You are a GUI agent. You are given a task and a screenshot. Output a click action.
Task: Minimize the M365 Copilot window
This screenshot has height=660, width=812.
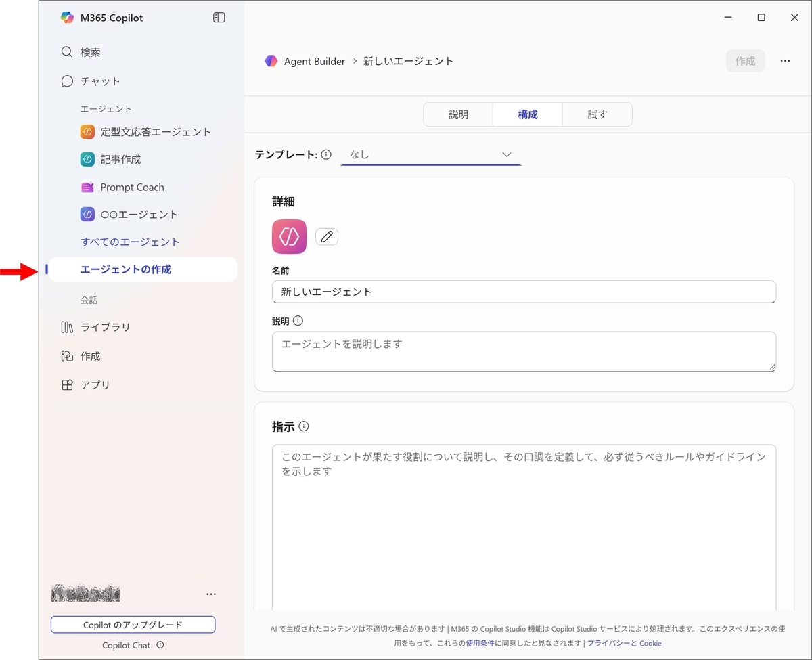pyautogui.click(x=728, y=18)
